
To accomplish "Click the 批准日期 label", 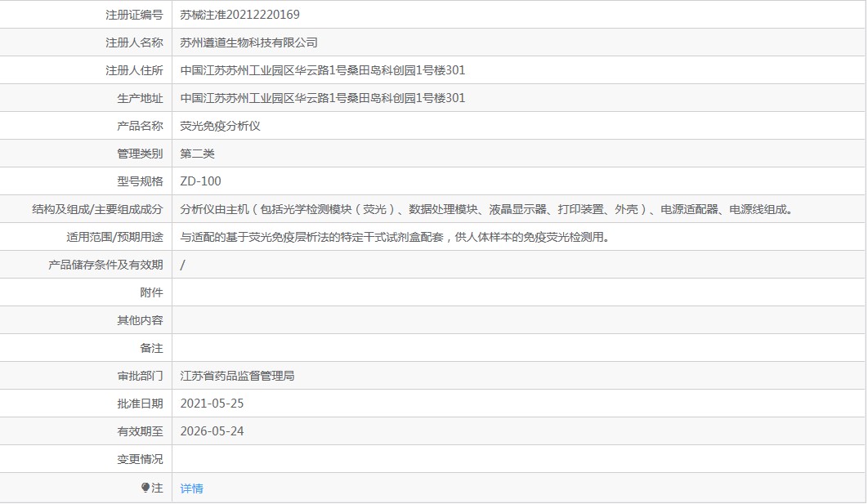I will click(140, 404).
